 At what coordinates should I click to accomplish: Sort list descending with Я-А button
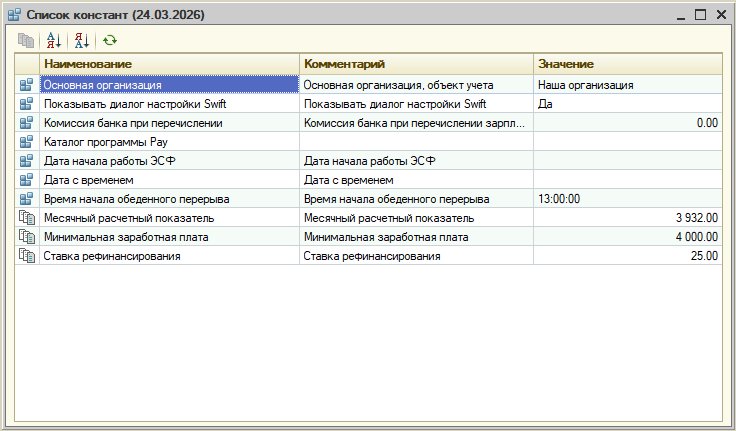click(x=82, y=40)
